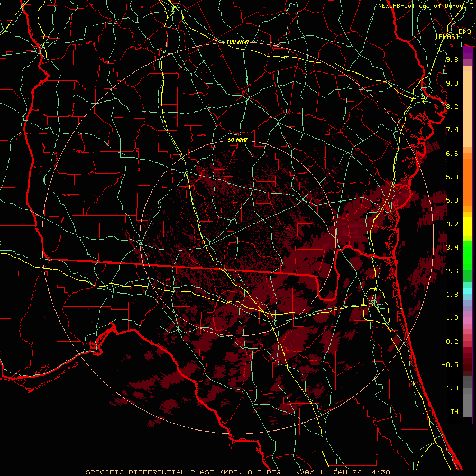The width and height of the screenshot is (476, 476).
Task: Click the SPECIFIC DIFFERENTIAL PHASE (KDP) caption
Action: pos(164,472)
